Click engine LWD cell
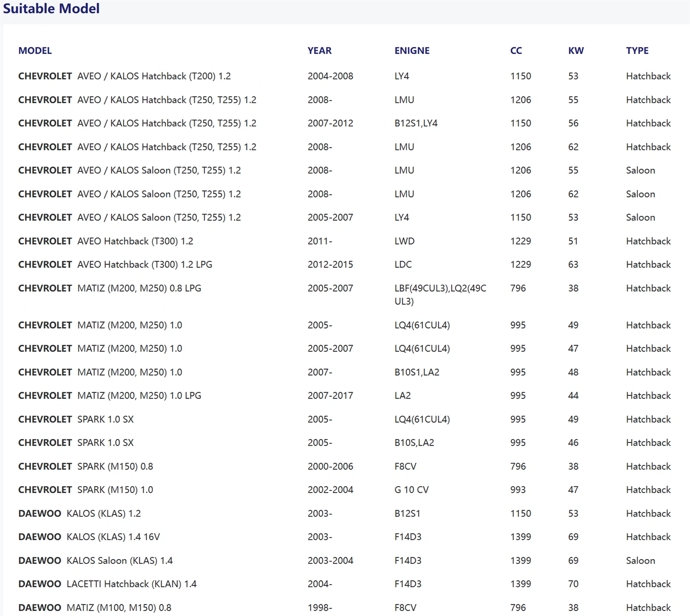The height and width of the screenshot is (616, 690). click(x=405, y=241)
